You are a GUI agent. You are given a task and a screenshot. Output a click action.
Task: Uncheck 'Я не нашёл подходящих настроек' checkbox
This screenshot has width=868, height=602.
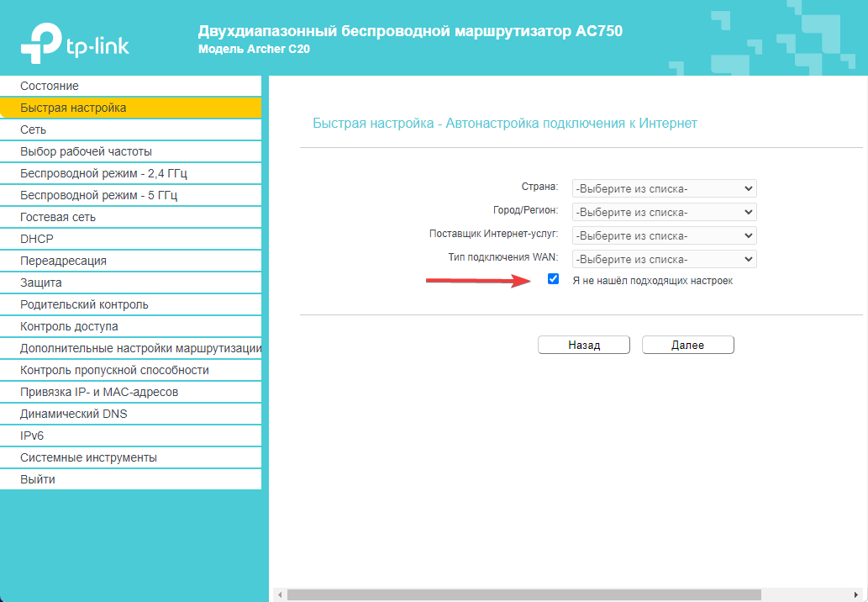click(553, 279)
